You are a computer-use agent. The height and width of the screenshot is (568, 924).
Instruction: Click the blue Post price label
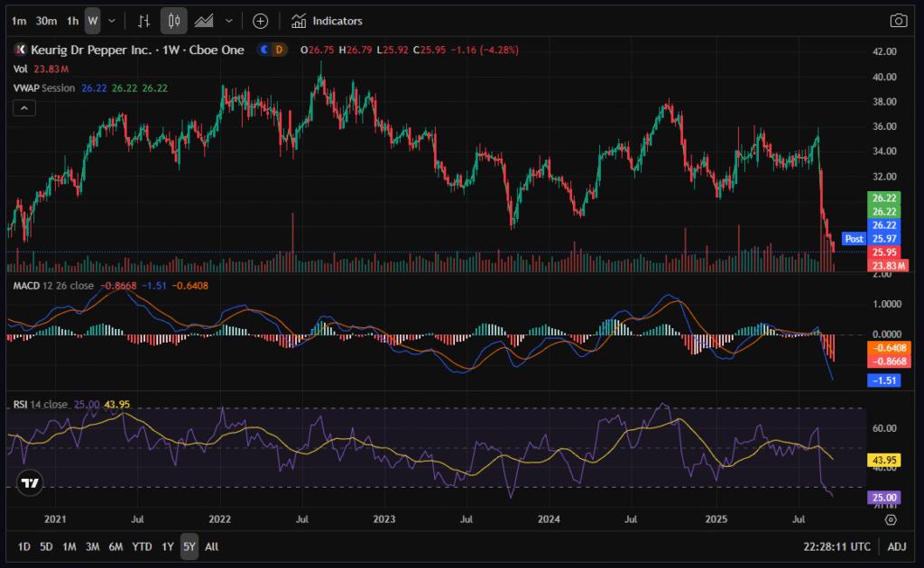coord(853,239)
